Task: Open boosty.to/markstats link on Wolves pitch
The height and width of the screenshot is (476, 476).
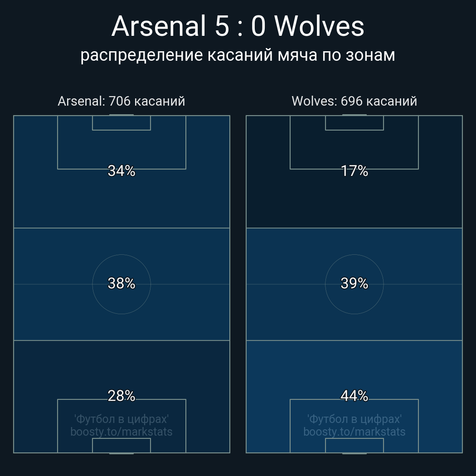Action: pyautogui.click(x=354, y=432)
